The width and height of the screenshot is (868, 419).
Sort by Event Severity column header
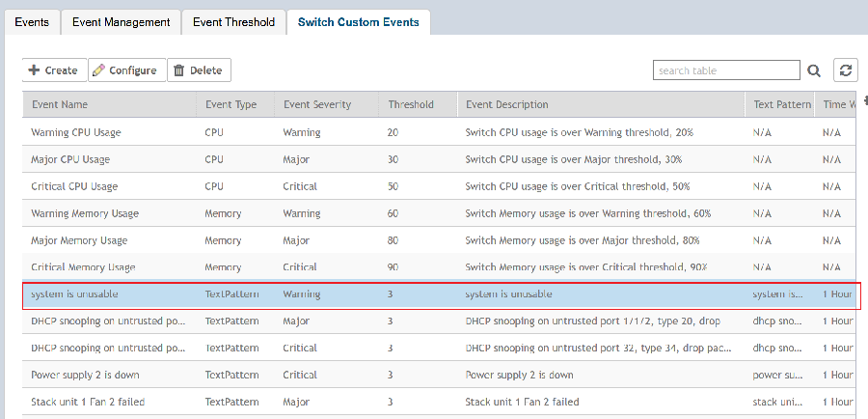(317, 104)
